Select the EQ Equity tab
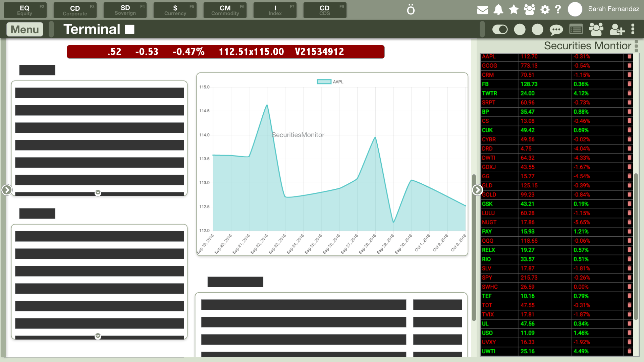 click(25, 10)
